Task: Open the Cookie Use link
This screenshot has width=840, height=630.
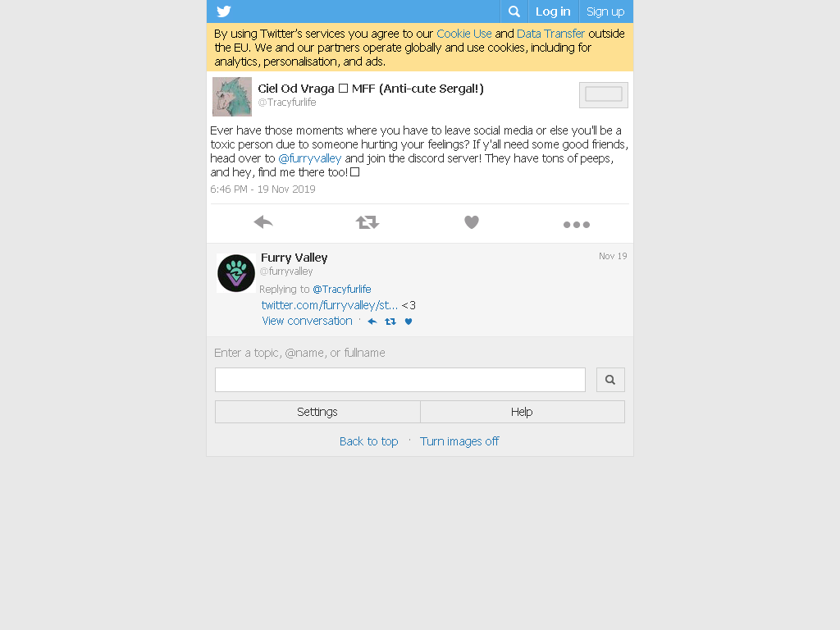Action: pyautogui.click(x=464, y=33)
